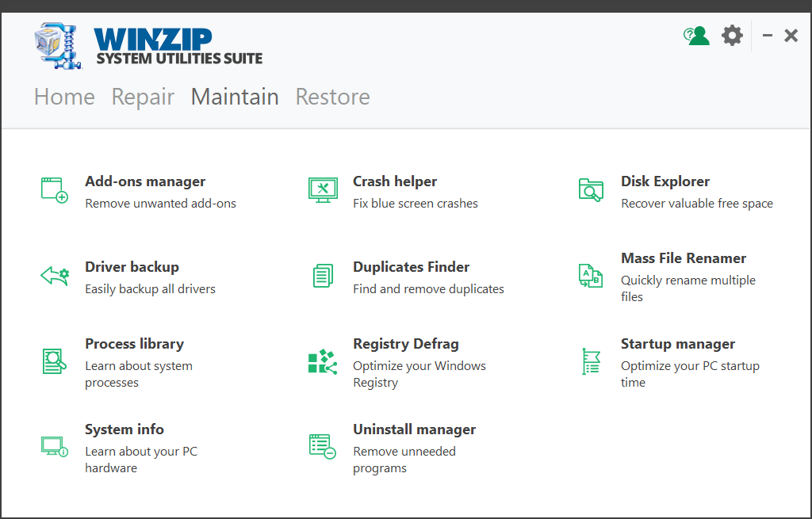Click the System info monitor icon
This screenshot has height=519, width=812.
coord(53,446)
